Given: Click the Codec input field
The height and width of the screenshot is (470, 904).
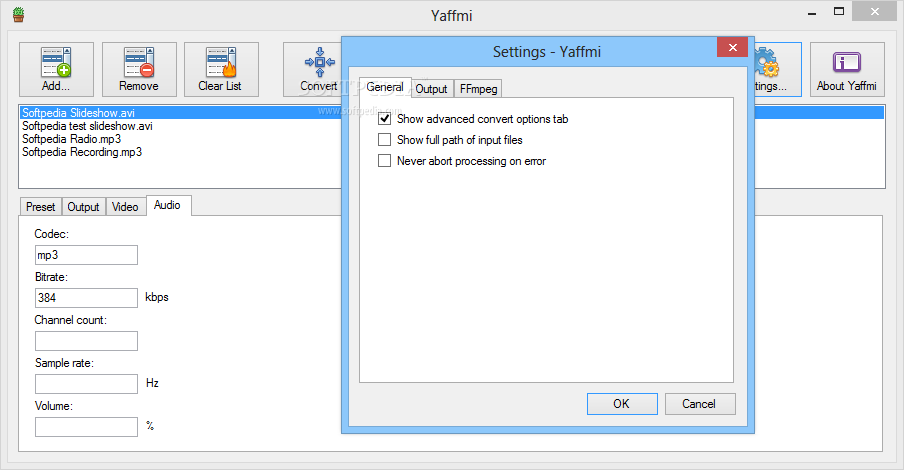Looking at the screenshot, I should point(86,255).
